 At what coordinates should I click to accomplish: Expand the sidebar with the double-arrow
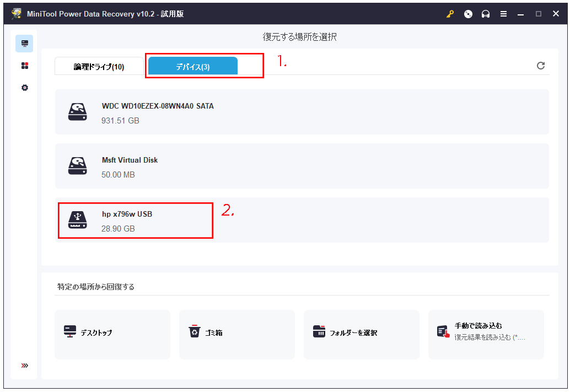(24, 365)
